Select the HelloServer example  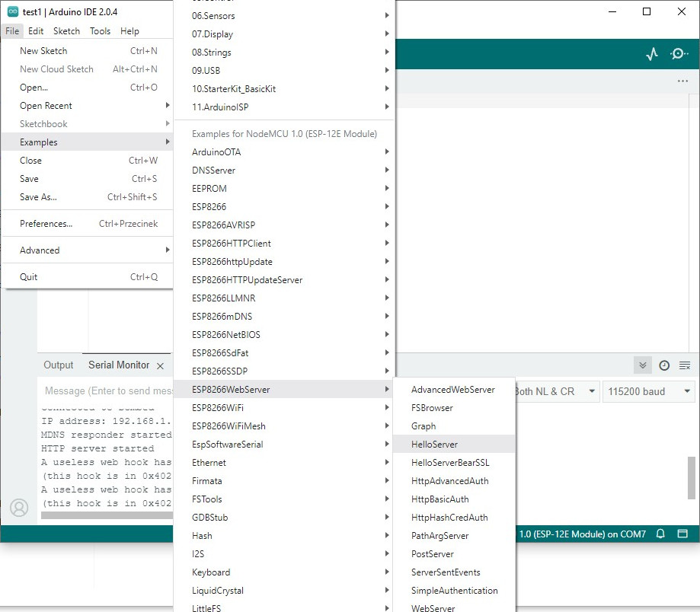(435, 445)
